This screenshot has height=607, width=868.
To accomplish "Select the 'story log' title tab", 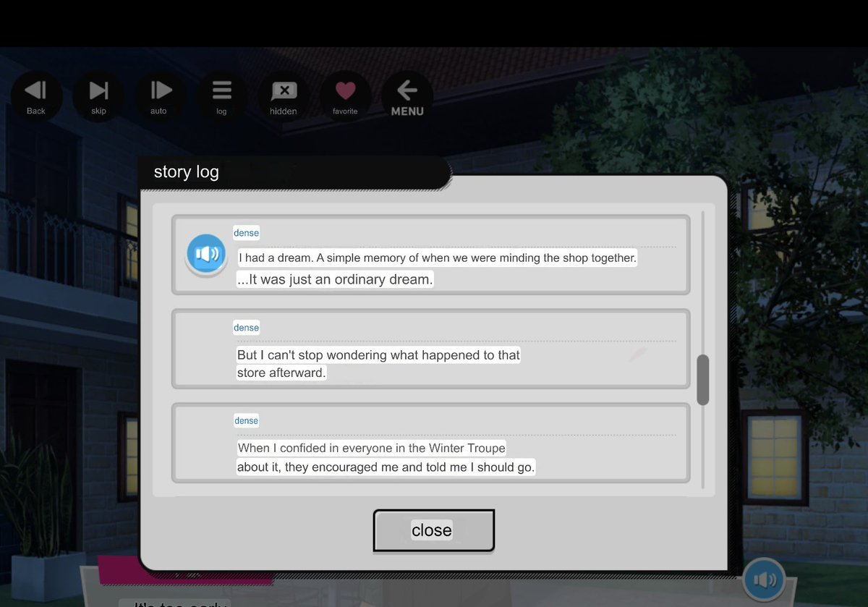I will (294, 172).
